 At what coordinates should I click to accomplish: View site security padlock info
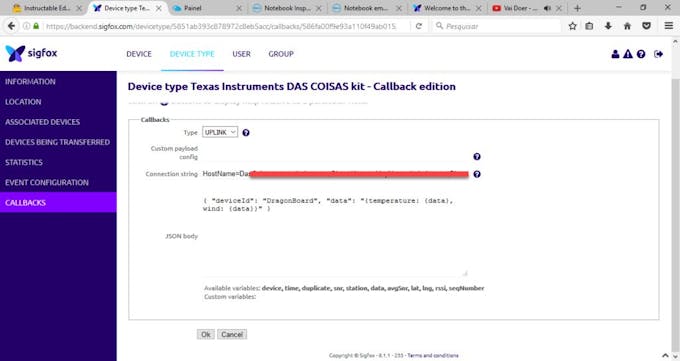coord(36,26)
